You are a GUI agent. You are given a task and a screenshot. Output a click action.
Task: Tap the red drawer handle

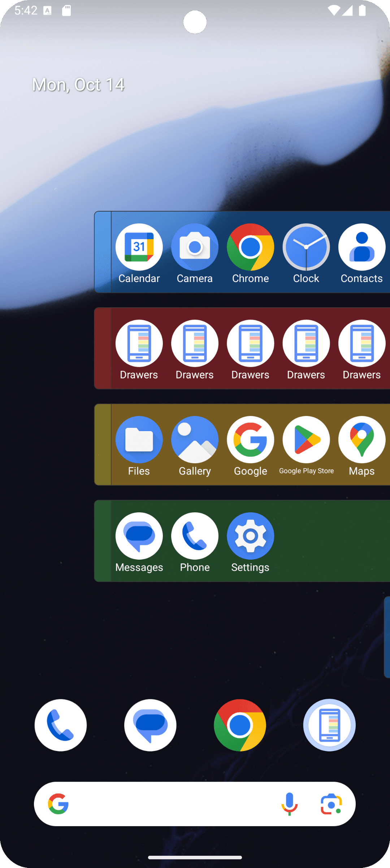click(103, 348)
